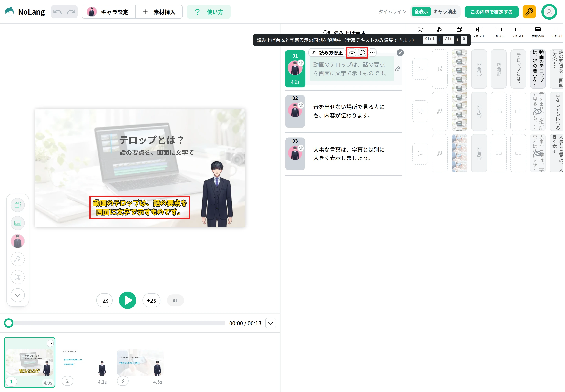
Task: Open the three-dot menu for script 01
Action: click(x=372, y=53)
